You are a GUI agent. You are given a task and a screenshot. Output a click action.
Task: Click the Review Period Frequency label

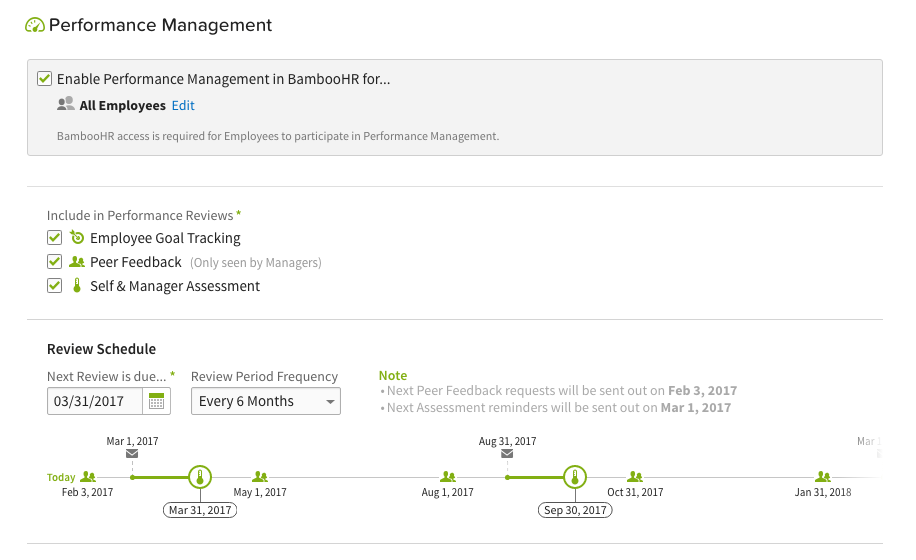264,377
